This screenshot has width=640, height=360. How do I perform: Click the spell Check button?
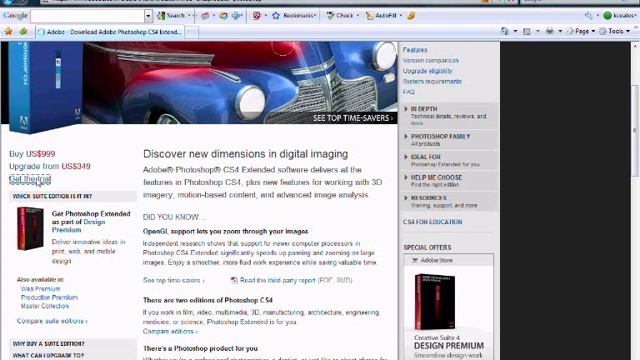[x=340, y=16]
